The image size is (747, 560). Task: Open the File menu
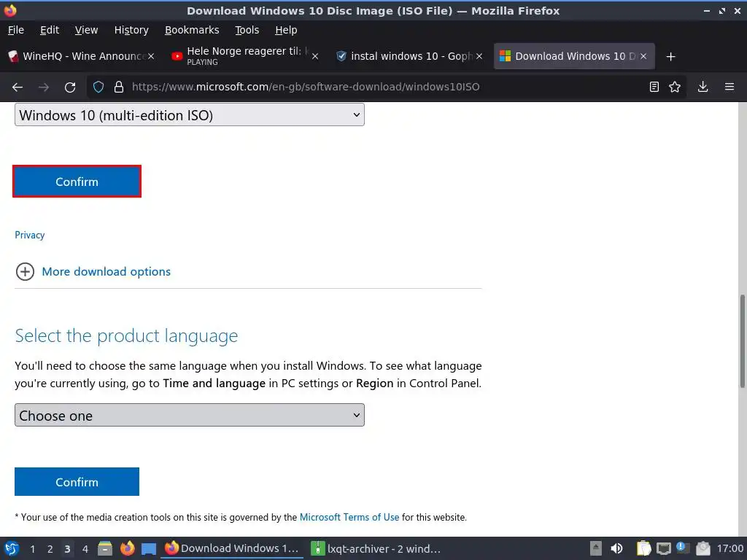pyautogui.click(x=16, y=30)
